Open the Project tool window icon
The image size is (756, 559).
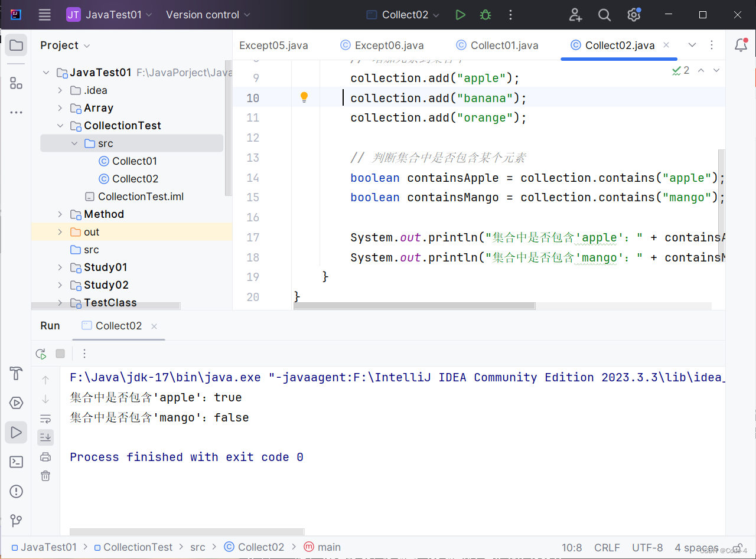tap(17, 45)
